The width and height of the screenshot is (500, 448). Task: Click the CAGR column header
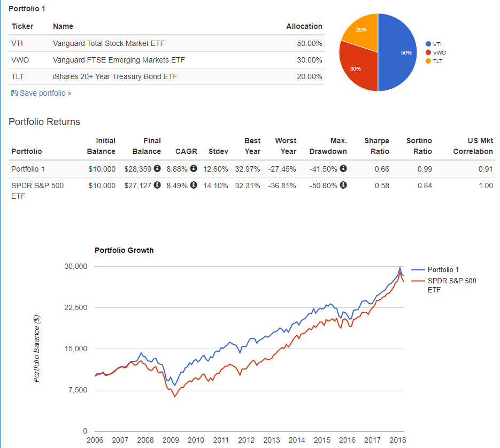[186, 151]
